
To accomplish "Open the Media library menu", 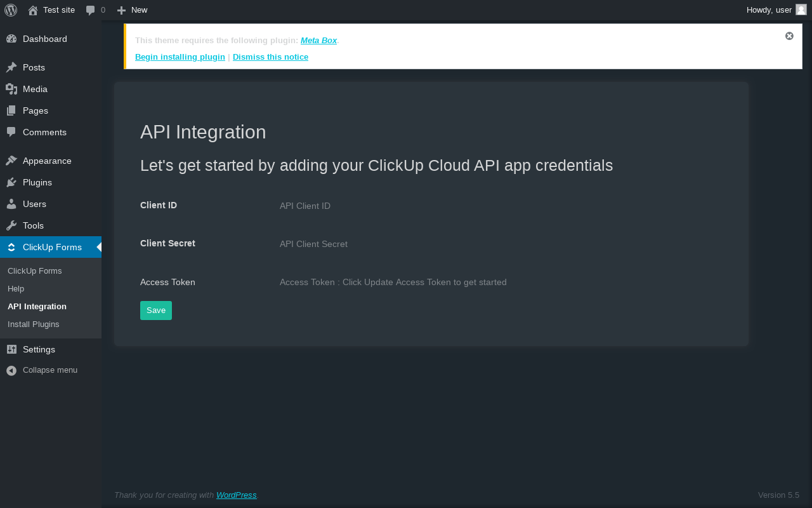I will pos(51,89).
